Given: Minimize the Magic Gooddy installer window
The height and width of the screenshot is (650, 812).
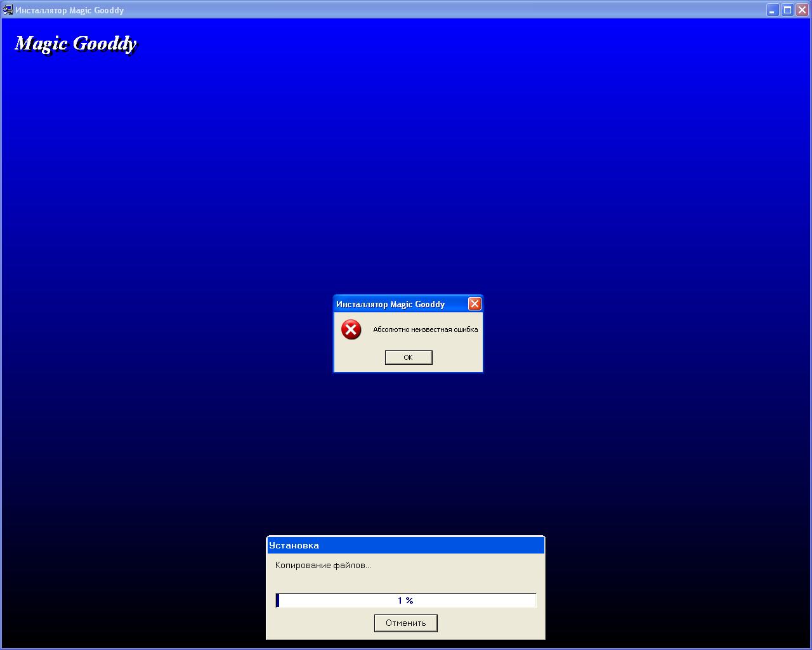Looking at the screenshot, I should pyautogui.click(x=772, y=10).
